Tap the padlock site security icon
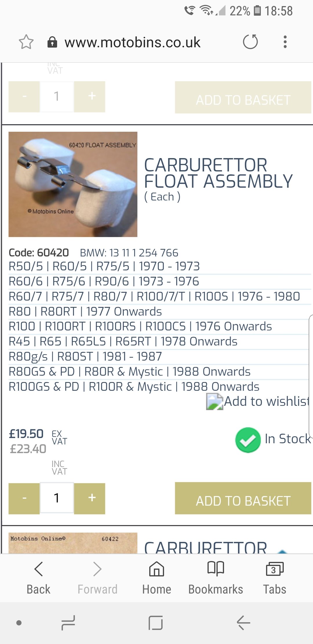 coord(52,42)
